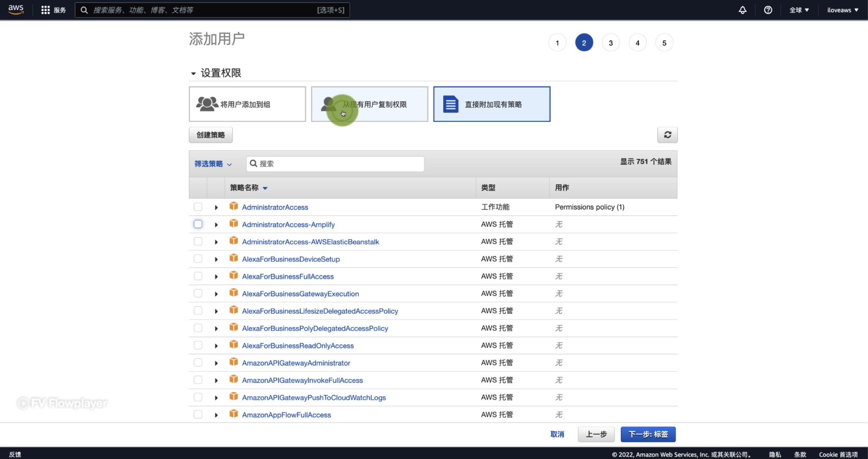Open the services grid menu icon
The height and width of the screenshot is (459, 868).
pos(45,10)
